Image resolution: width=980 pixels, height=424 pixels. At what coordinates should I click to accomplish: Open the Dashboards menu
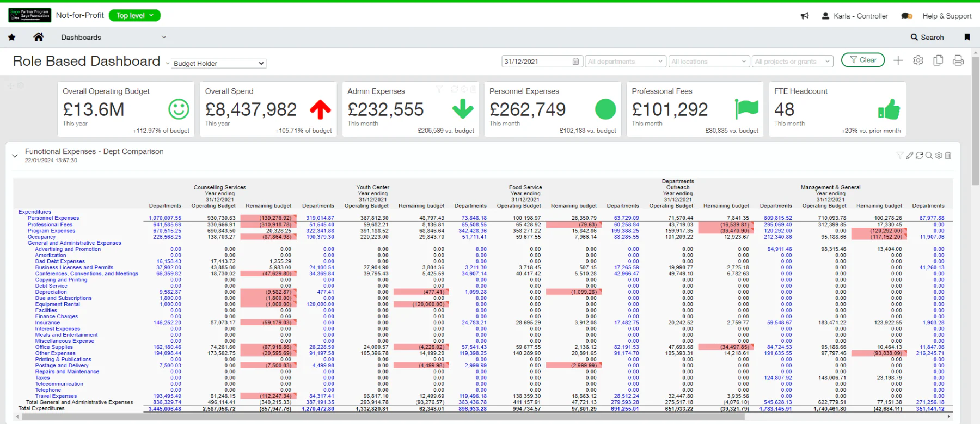tap(81, 37)
